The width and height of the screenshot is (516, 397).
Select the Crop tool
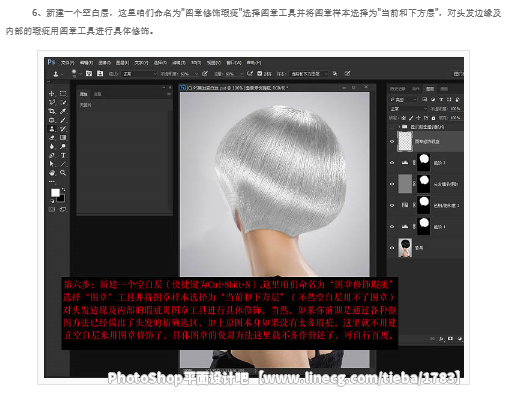coord(52,111)
